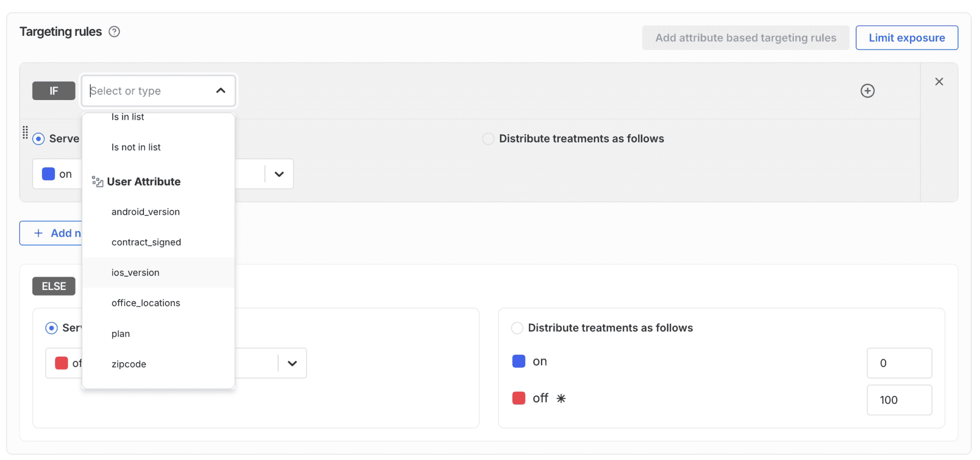
Task: Select the Serve radio in the ELSE section
Action: click(52, 328)
